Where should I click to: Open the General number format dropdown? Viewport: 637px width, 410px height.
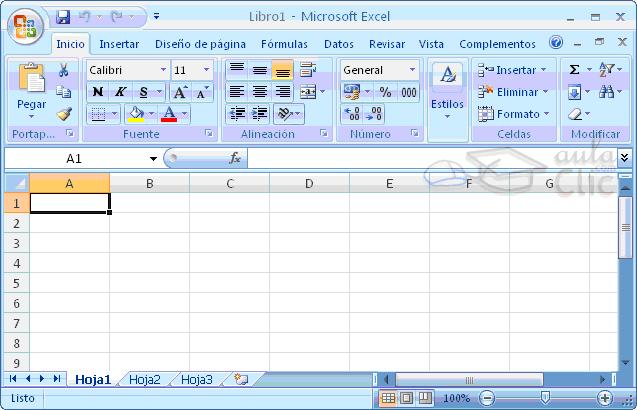412,70
